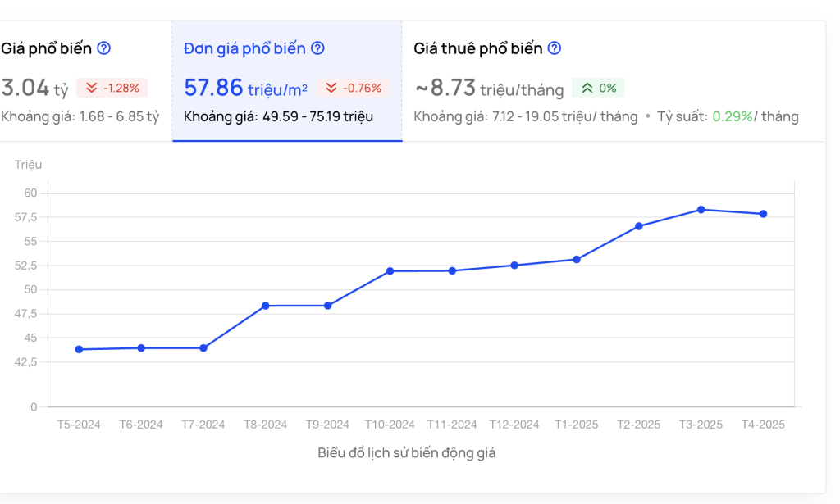
Task: Click the T5-2024 x-axis label
Action: tap(79, 425)
